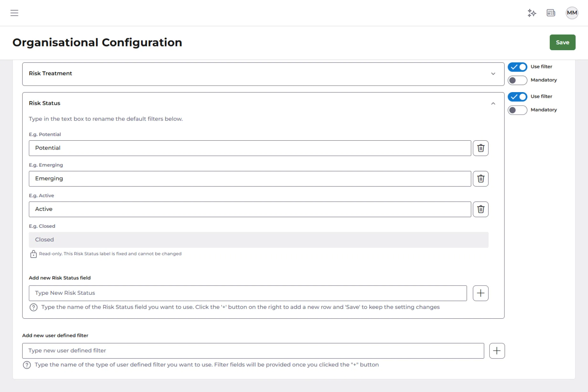Save the organisational configuration

(x=562, y=42)
